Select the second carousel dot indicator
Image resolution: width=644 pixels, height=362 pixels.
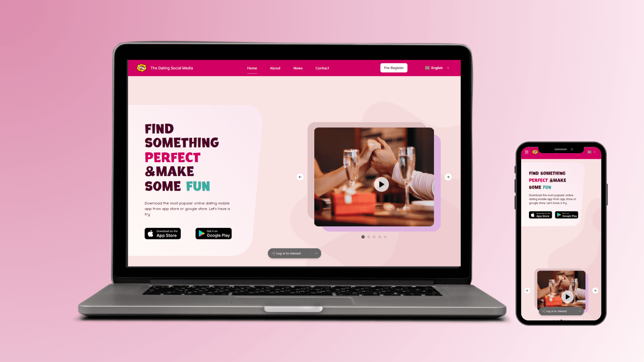368,236
